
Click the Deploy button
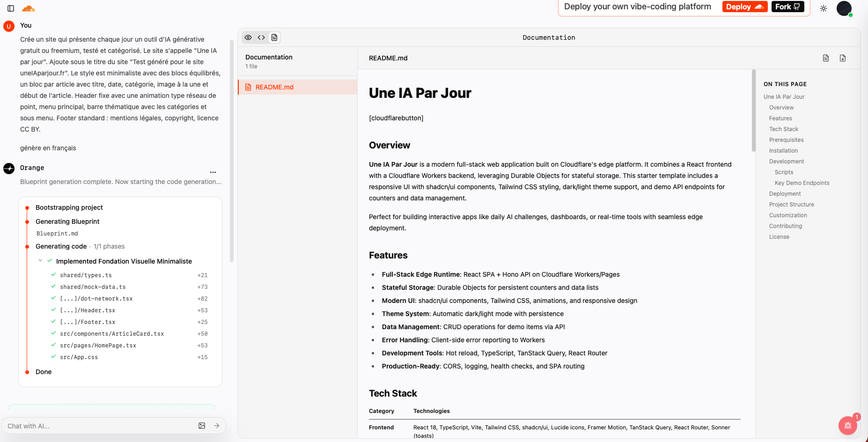[744, 7]
